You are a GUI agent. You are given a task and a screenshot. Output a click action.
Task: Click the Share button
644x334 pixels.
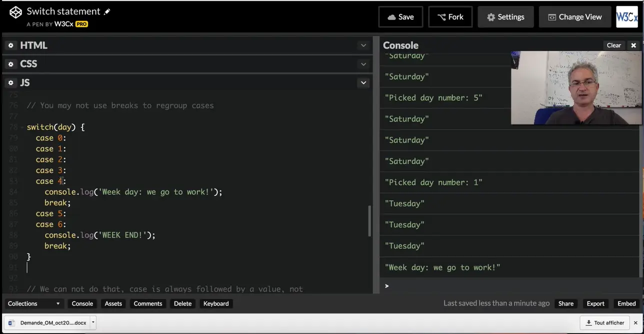(566, 303)
